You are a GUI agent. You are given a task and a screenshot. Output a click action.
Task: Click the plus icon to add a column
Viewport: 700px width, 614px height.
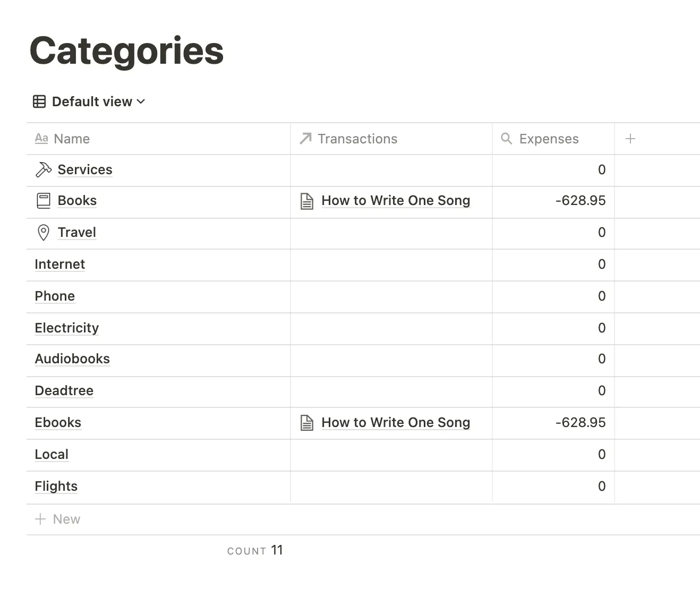[630, 139]
